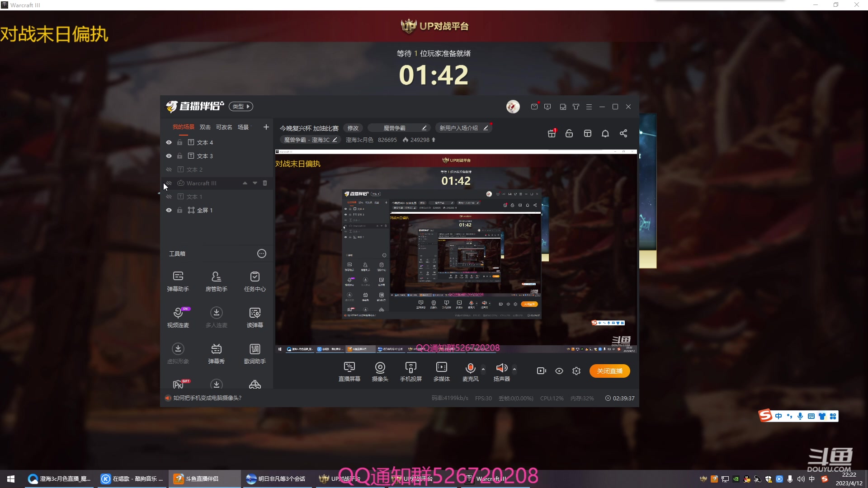868x488 pixels.
Task: Switch to 双击 scene tab
Action: (205, 127)
